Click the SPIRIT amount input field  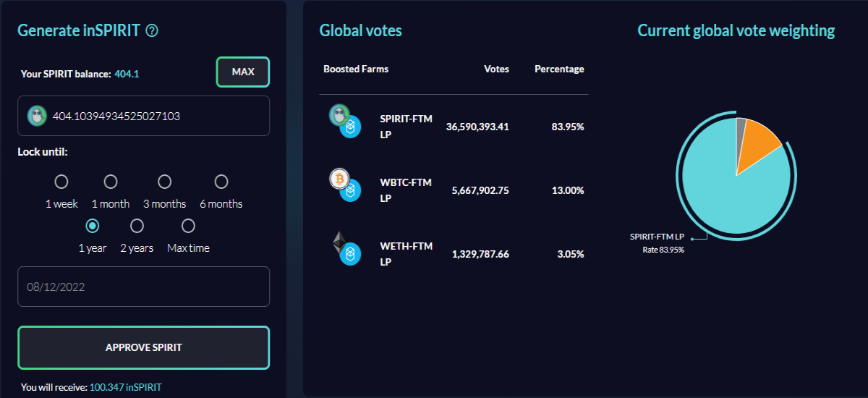144,116
